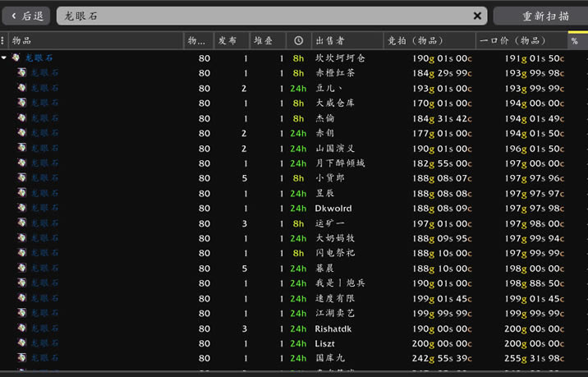Open column options handle left of 物品
Viewport: 588px width, 377px height.
pyautogui.click(x=3, y=40)
